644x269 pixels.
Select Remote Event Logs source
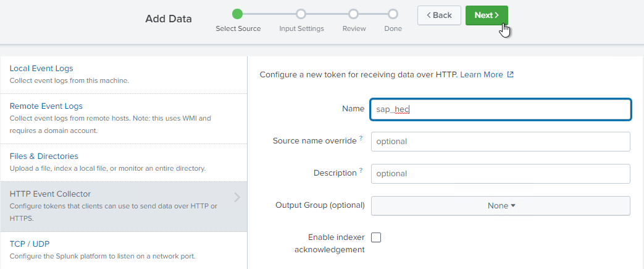[46, 106]
